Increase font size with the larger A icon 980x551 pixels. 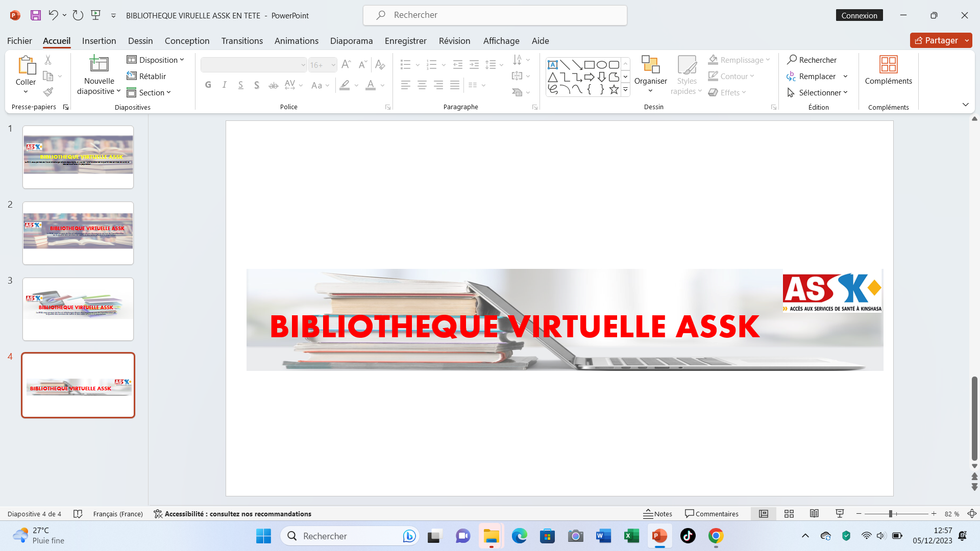click(x=346, y=65)
